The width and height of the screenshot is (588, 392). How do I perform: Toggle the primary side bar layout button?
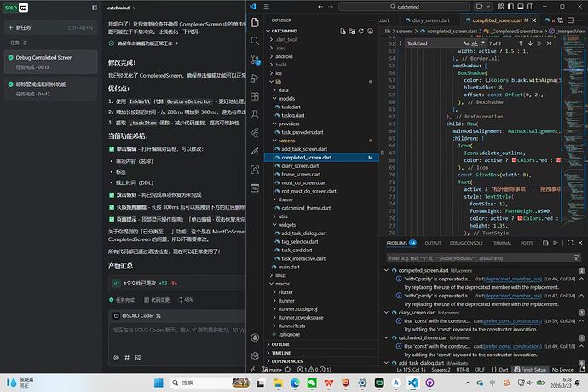coord(510,6)
